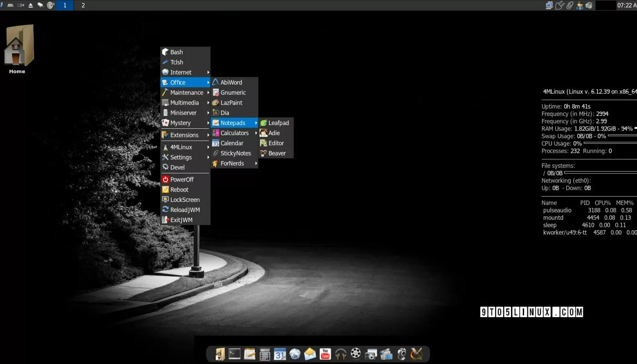
Task: Expand the Extensions submenu
Action: point(185,135)
